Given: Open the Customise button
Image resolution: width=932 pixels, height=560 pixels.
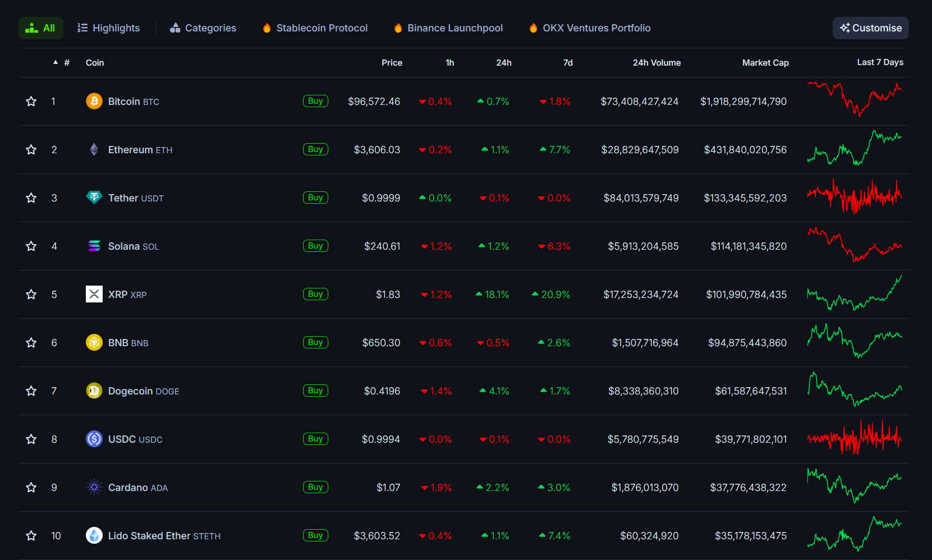Looking at the screenshot, I should [x=870, y=28].
